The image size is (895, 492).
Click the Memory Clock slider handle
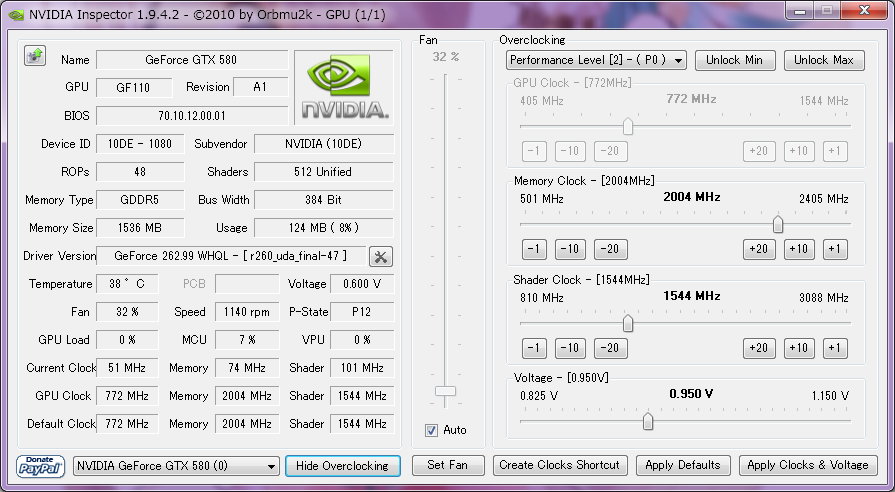tap(777, 225)
